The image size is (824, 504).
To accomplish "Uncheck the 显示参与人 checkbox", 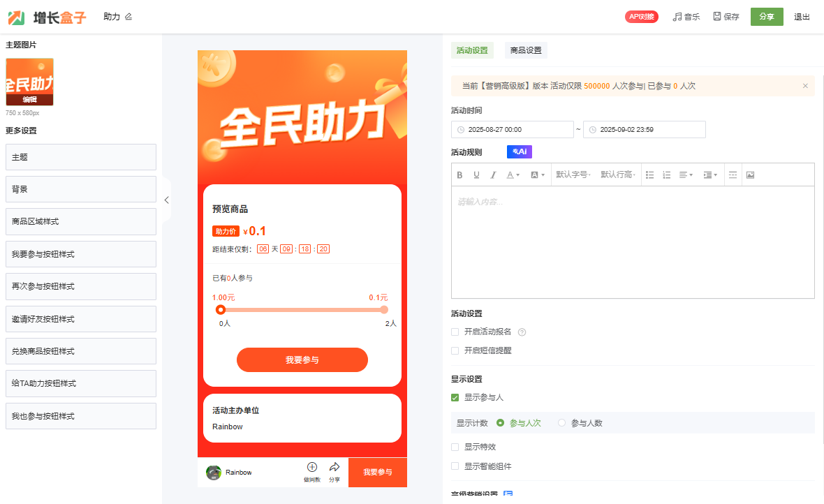I will pos(455,398).
